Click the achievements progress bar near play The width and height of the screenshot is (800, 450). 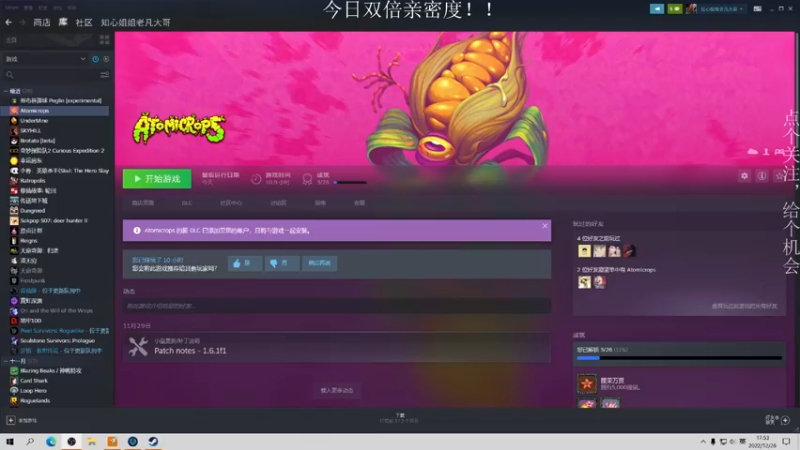click(x=350, y=182)
